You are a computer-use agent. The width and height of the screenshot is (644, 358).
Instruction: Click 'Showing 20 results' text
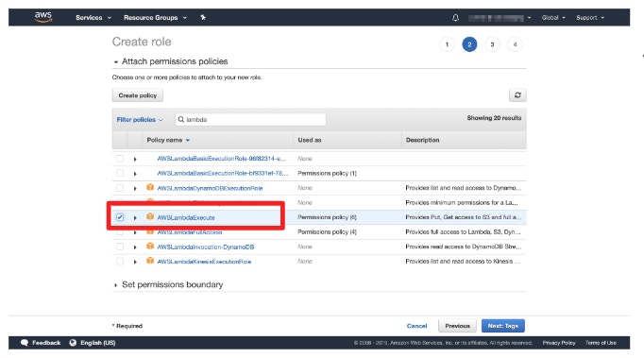coord(494,118)
